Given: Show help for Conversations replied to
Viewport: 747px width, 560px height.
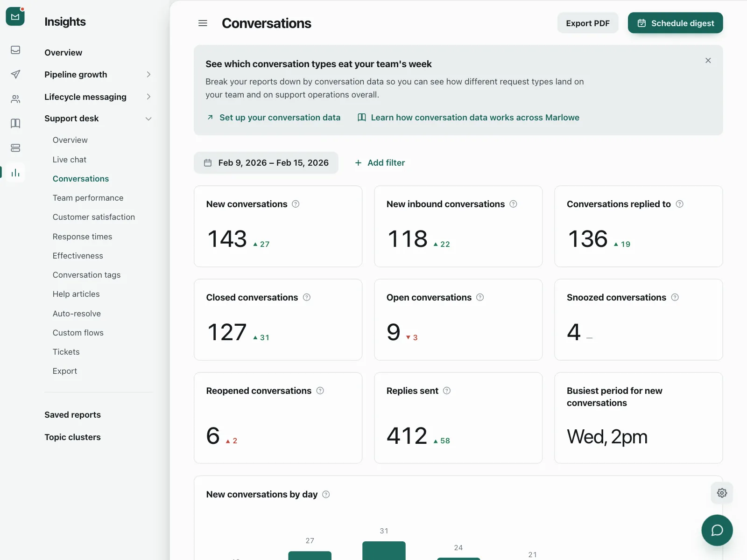Looking at the screenshot, I should click(680, 204).
